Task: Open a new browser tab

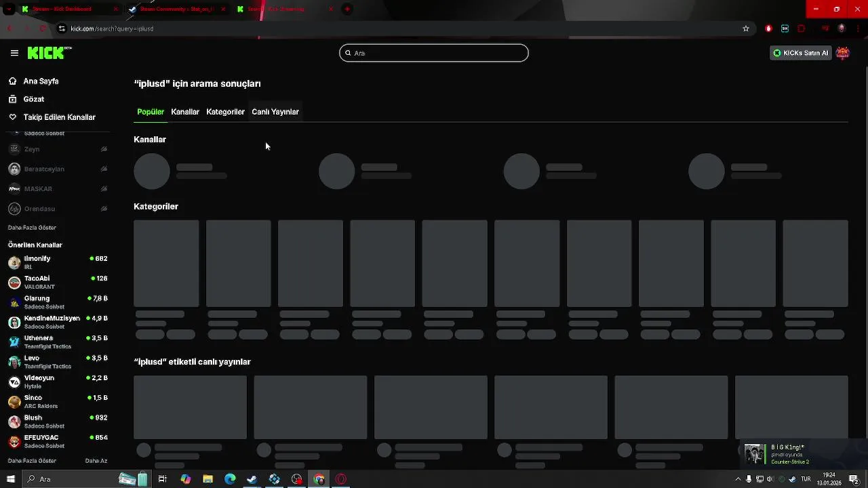Action: point(347,9)
